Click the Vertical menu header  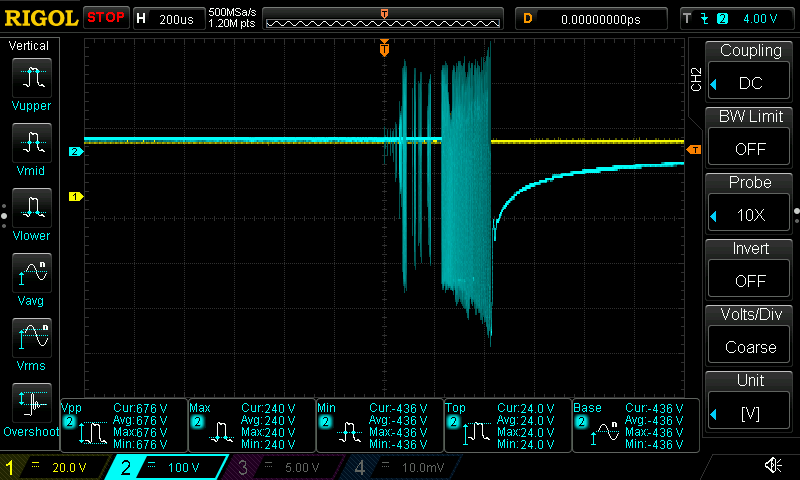[29, 45]
